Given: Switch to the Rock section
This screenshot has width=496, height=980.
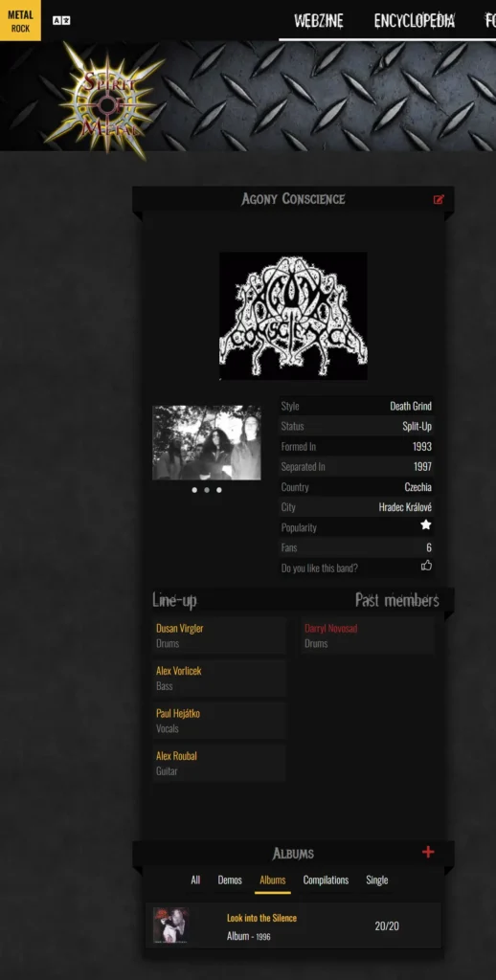Looking at the screenshot, I should point(21,29).
